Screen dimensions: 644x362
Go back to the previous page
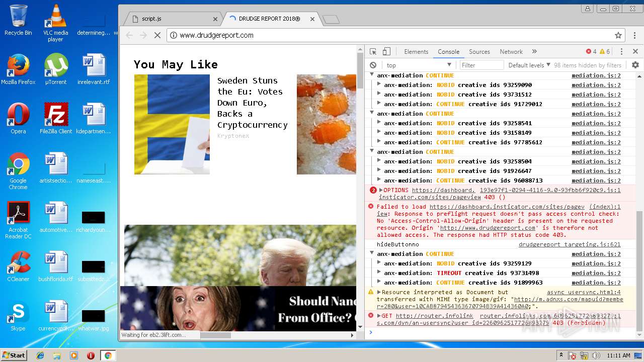click(129, 35)
